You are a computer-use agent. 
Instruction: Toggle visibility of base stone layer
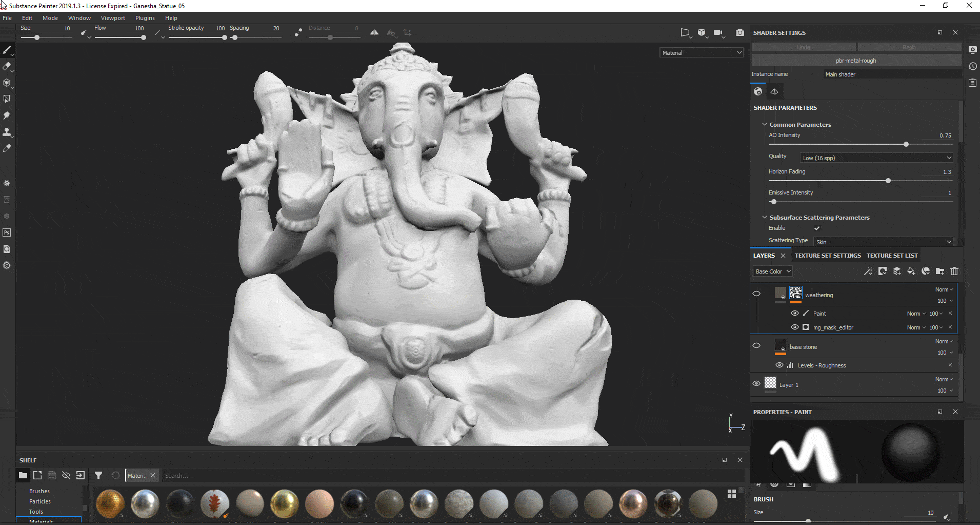(757, 345)
